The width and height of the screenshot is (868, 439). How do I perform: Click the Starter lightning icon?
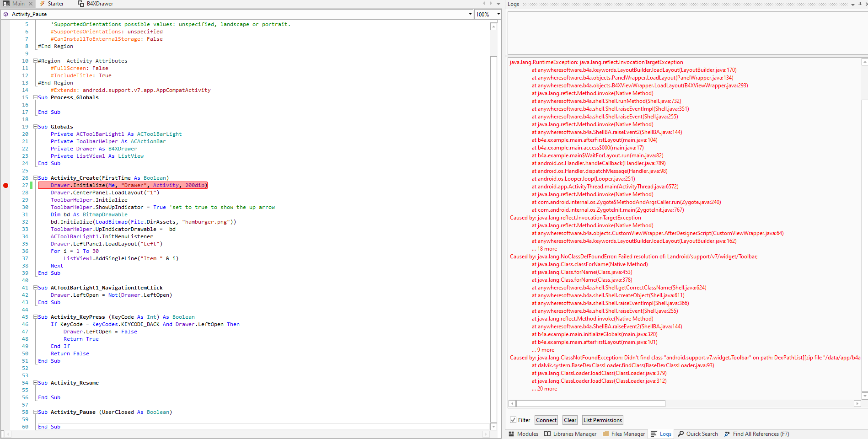coord(43,4)
